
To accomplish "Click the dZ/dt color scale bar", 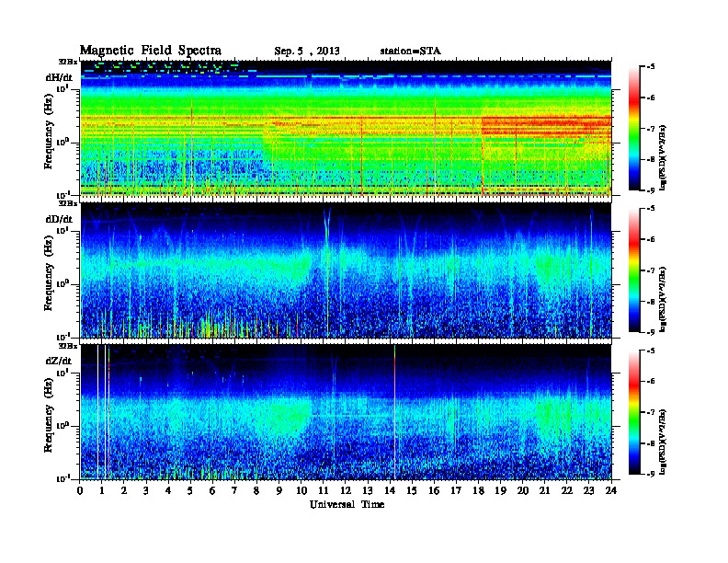I will tap(634, 412).
